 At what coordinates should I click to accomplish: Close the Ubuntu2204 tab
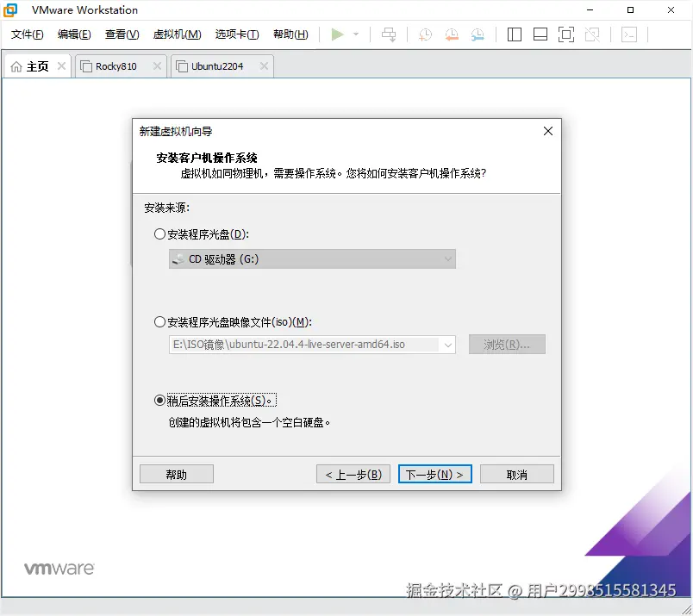tap(264, 66)
